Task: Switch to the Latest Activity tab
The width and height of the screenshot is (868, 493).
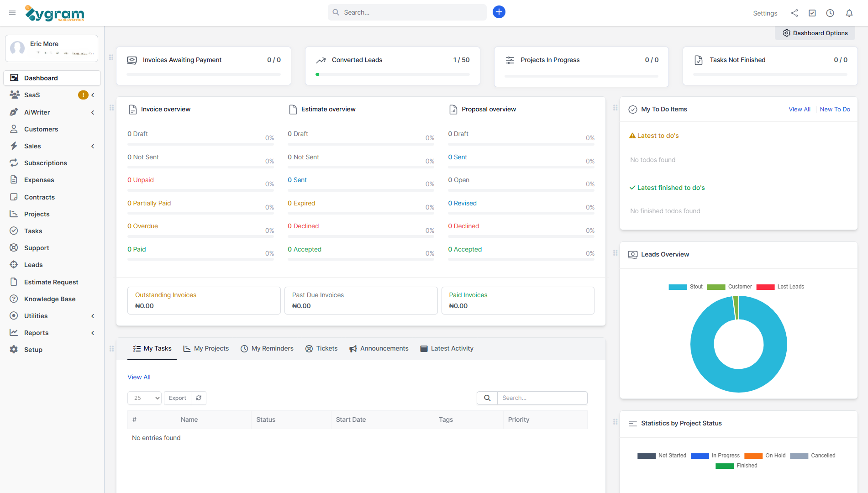Action: tap(447, 348)
